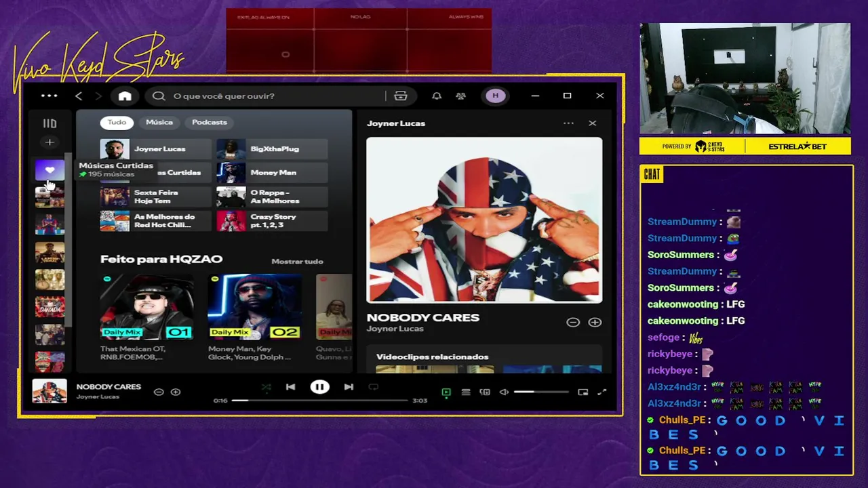Open more options in Joyner Lucas panel
This screenshot has height=488, width=868.
tap(568, 123)
